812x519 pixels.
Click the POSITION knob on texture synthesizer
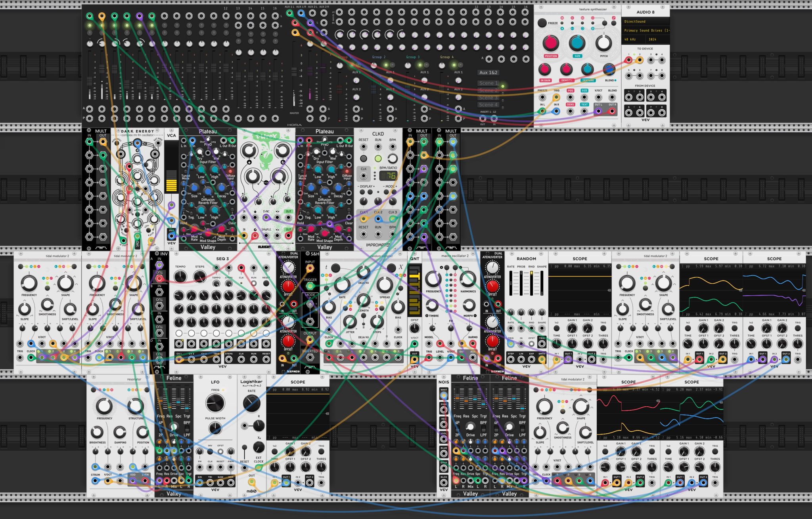coord(551,43)
